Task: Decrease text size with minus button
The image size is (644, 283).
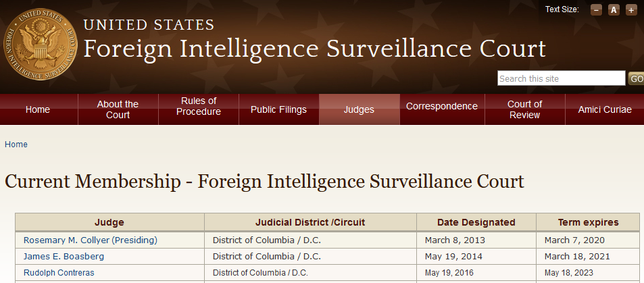Action: point(596,9)
